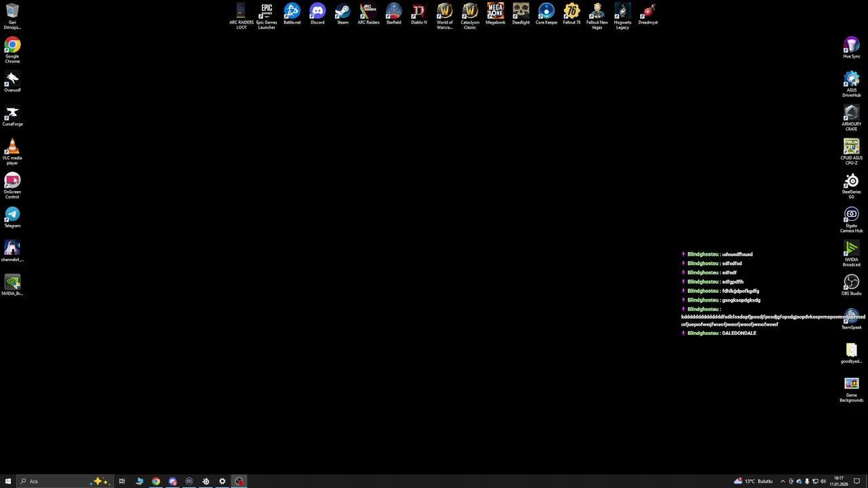Select the Hogwarts Legacy shortcut
The height and width of the screenshot is (488, 868).
click(623, 16)
